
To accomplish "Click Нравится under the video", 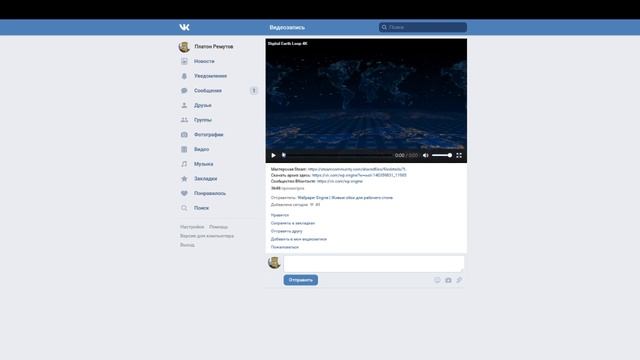I will click(x=280, y=215).
